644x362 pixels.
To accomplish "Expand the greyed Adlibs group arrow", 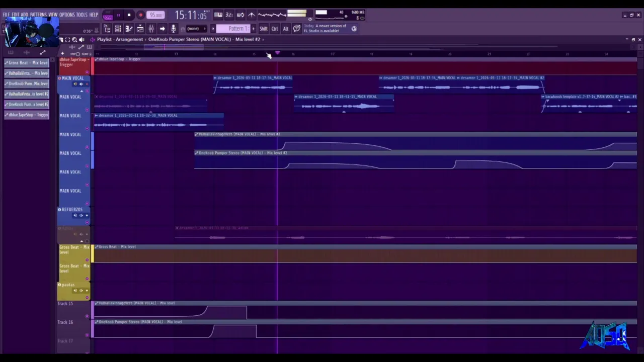I will (x=82, y=241).
